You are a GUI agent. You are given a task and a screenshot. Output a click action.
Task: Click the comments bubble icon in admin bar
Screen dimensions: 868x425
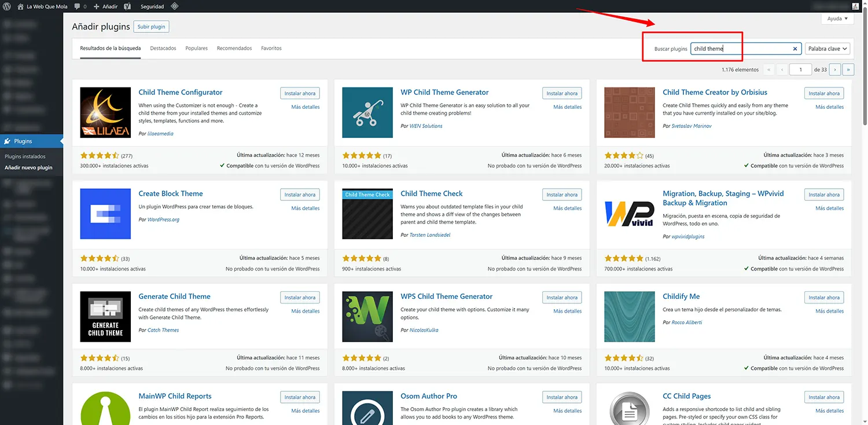(79, 6)
